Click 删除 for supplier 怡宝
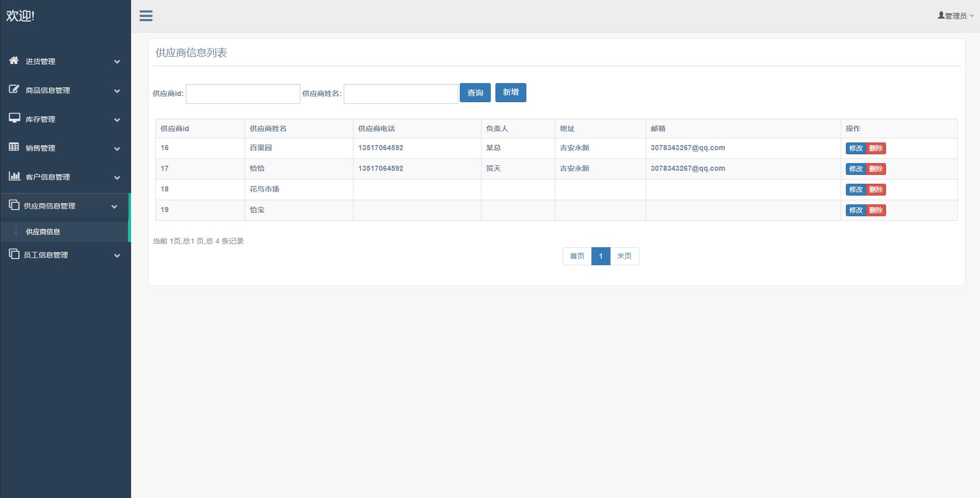The width and height of the screenshot is (980, 498). [x=876, y=210]
